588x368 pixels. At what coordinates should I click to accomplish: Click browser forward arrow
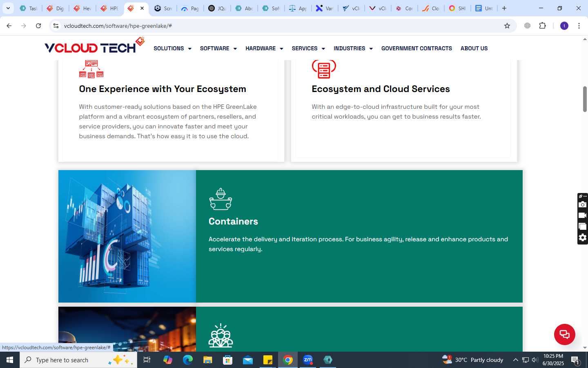24,26
